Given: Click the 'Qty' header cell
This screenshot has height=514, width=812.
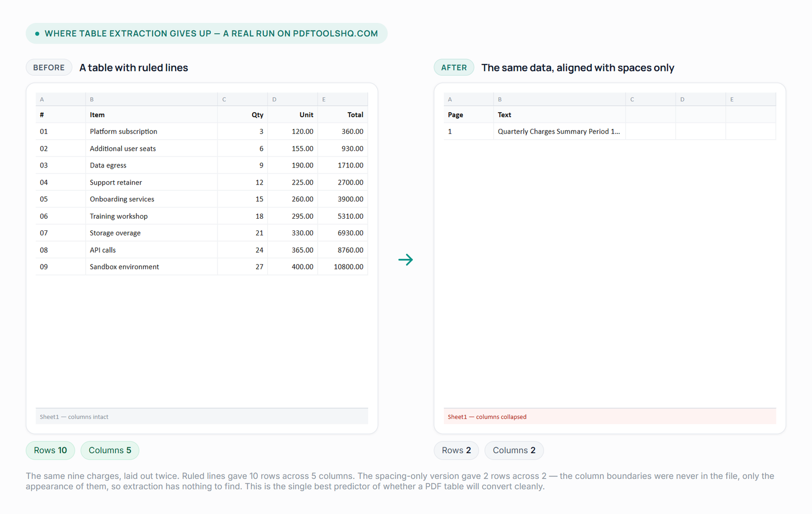Looking at the screenshot, I should coord(243,115).
